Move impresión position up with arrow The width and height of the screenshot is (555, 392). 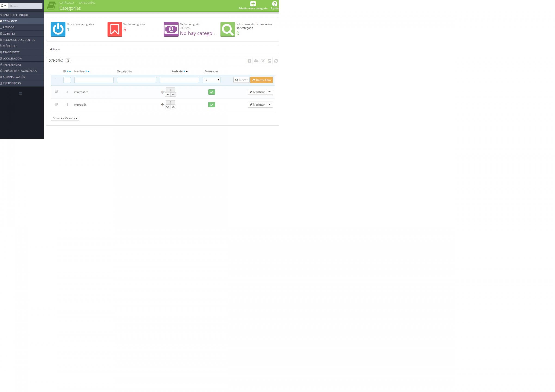click(x=173, y=107)
